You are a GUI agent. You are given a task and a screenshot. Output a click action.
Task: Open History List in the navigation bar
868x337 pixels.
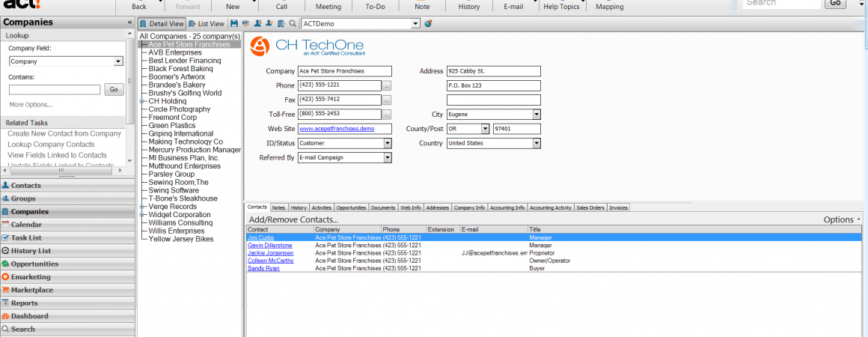(67, 251)
